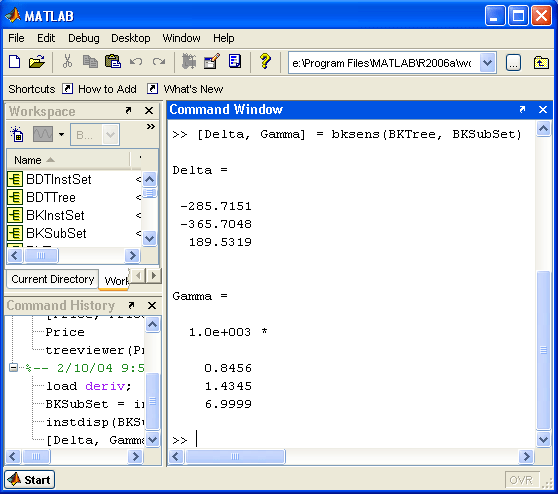Create a new M-file with the toolbar icon
The height and width of the screenshot is (495, 558).
[x=15, y=62]
